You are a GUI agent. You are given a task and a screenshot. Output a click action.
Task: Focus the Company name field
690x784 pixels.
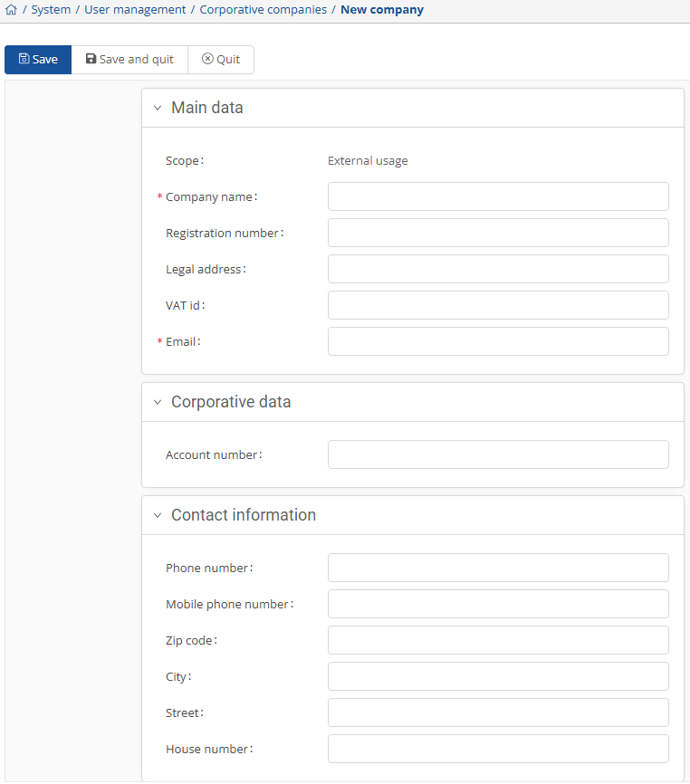[x=498, y=196]
